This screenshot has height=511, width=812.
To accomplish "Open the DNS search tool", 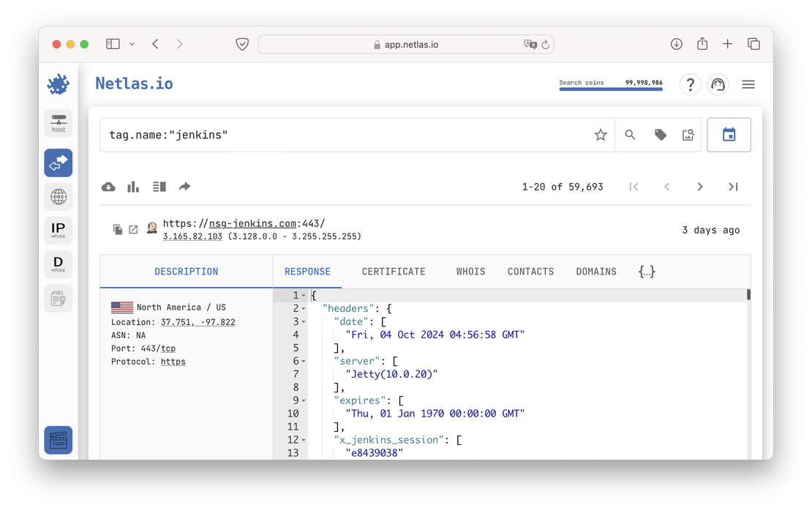I will click(58, 196).
